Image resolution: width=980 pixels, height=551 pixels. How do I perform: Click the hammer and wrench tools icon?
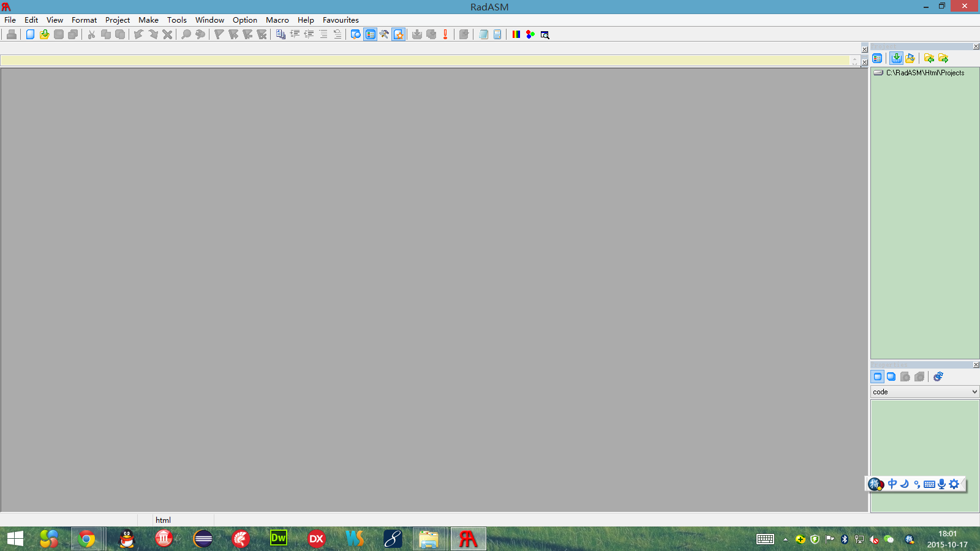pyautogui.click(x=384, y=34)
